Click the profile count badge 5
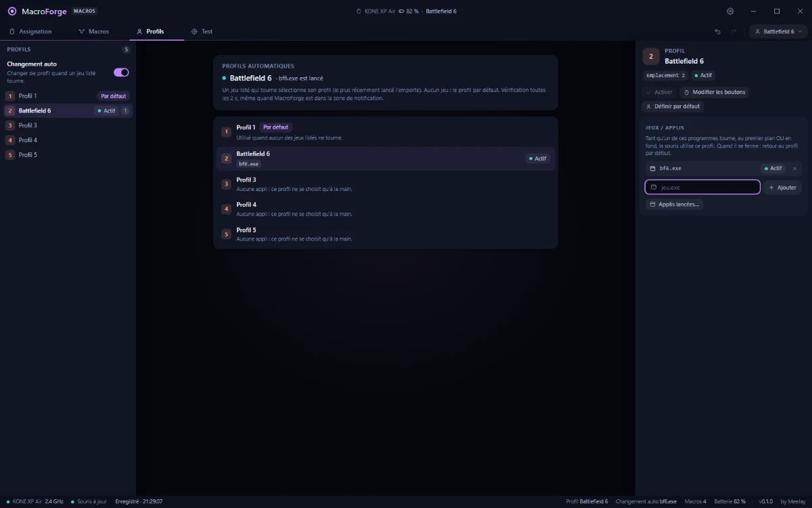 point(126,49)
